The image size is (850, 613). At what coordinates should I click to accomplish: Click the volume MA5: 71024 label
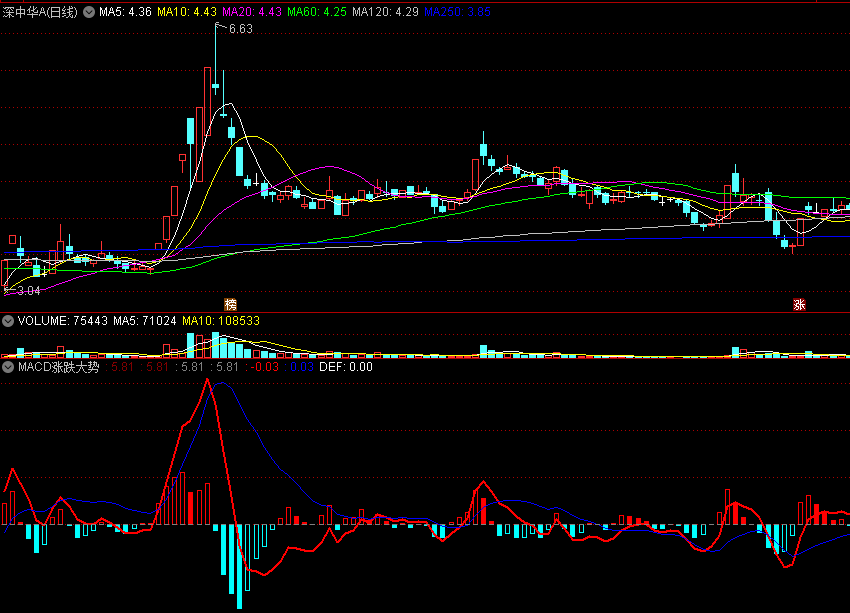coord(145,321)
